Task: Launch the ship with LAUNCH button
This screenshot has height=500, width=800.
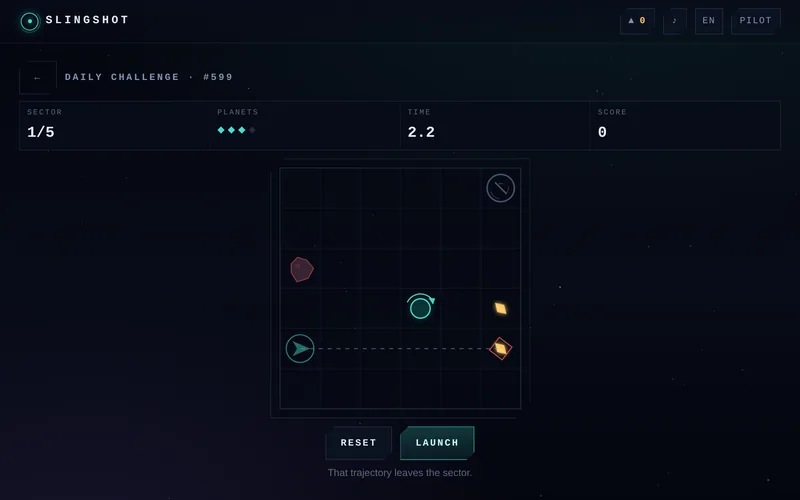Action: click(x=437, y=443)
